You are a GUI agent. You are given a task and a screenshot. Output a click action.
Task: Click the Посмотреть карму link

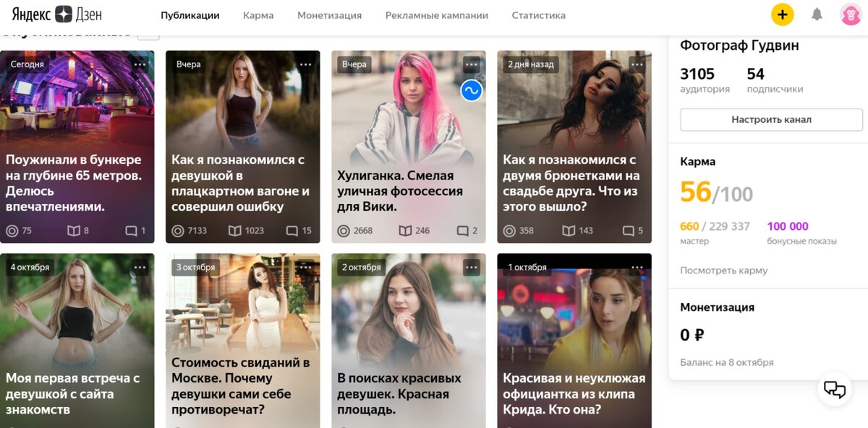pos(724,270)
